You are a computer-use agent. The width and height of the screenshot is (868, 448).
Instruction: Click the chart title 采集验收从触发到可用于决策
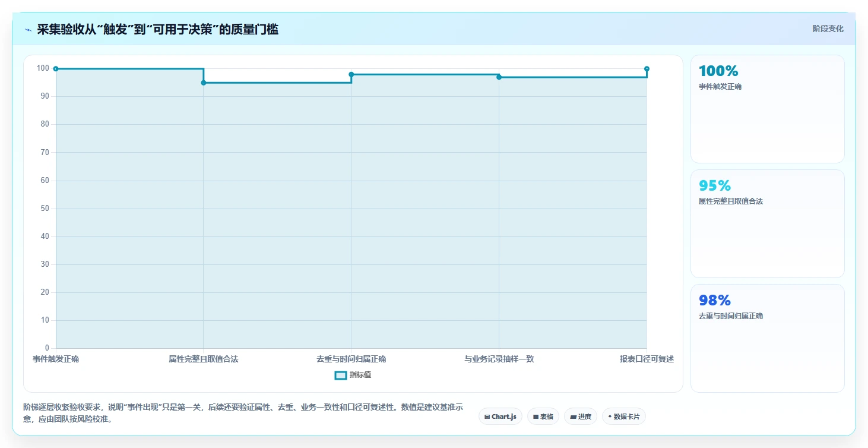tap(157, 29)
